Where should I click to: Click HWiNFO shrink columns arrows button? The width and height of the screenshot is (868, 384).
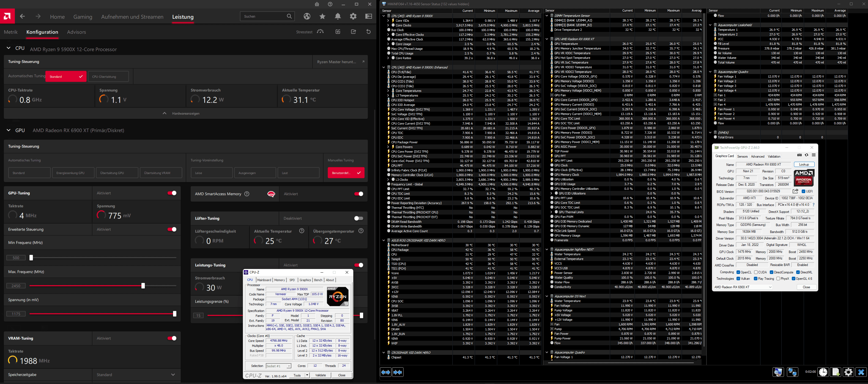click(x=398, y=372)
